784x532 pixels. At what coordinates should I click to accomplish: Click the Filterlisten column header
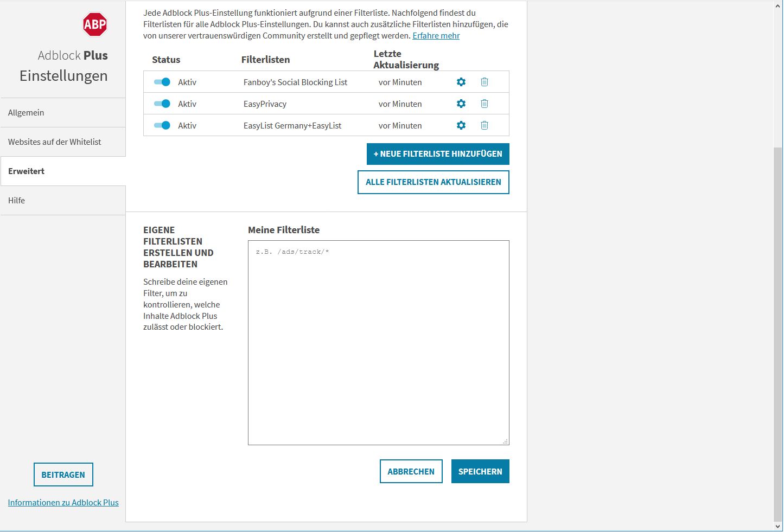click(x=266, y=60)
